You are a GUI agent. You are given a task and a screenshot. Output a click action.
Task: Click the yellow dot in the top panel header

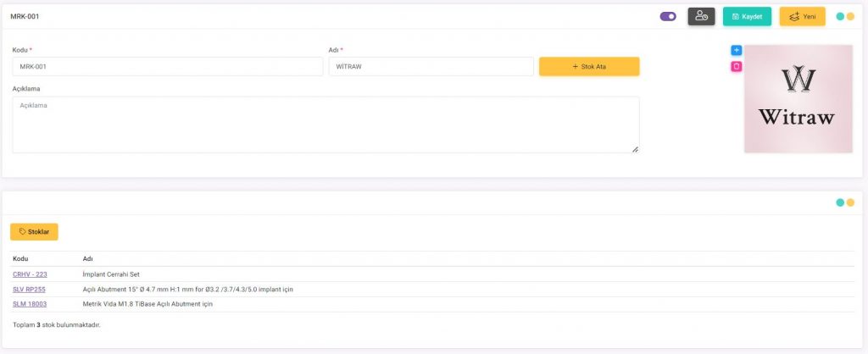click(x=850, y=16)
